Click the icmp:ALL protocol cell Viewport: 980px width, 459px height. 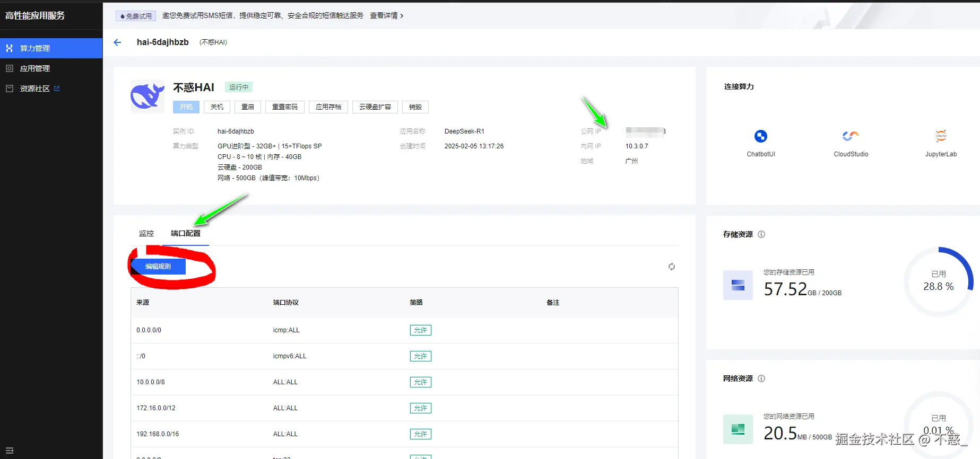point(287,330)
